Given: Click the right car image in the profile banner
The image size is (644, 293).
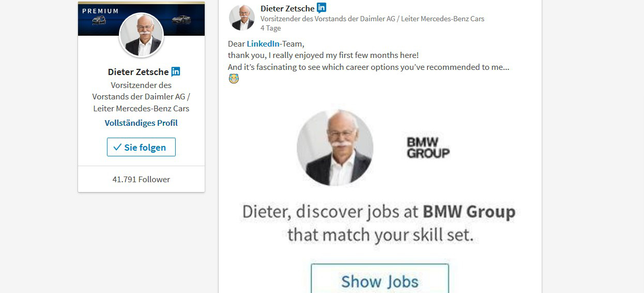Looking at the screenshot, I should coord(181,20).
